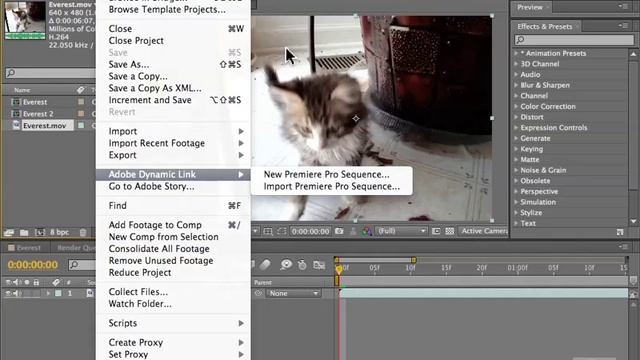This screenshot has height=360, width=640.
Task: Click the Everest.mov label color swatch
Action: click(x=81, y=126)
